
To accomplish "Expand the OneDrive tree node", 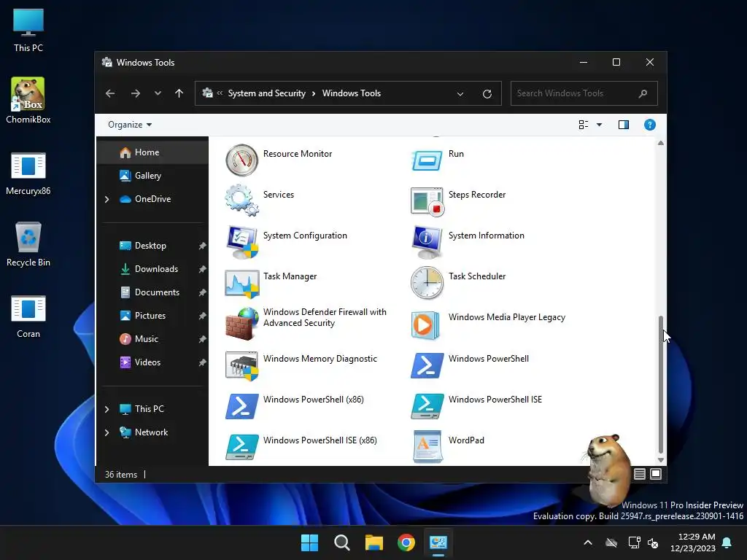I will [x=107, y=199].
